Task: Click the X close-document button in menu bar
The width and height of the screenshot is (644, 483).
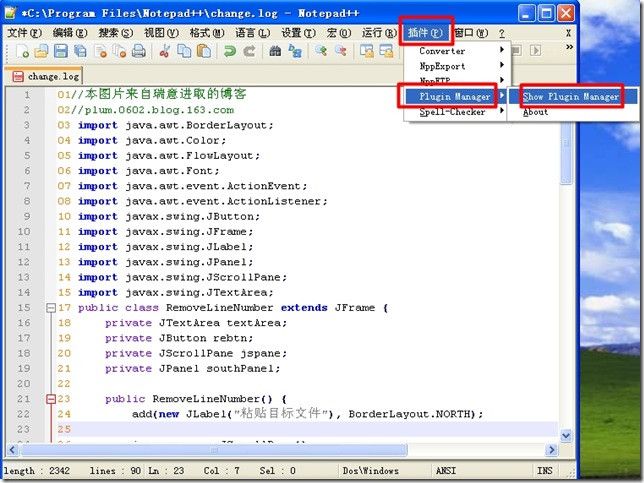Action: [x=568, y=33]
